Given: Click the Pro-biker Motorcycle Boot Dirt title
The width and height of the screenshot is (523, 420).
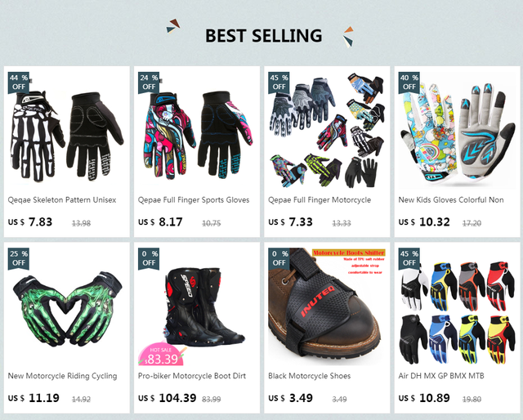Looking at the screenshot, I should (x=192, y=376).
